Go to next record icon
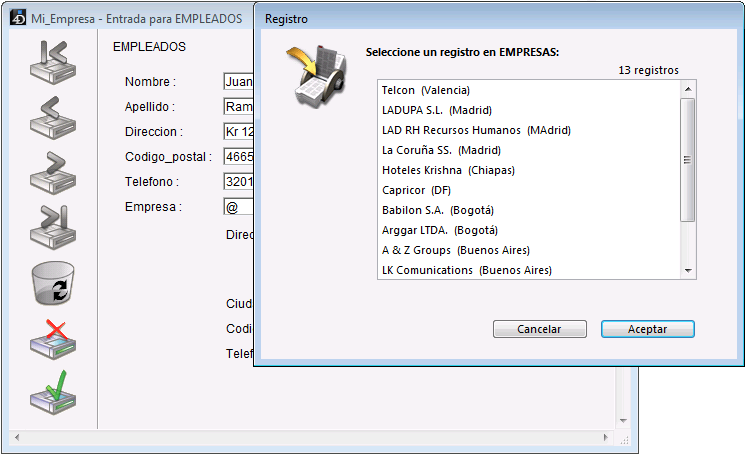Screen dimensions: 745x455 click(53, 171)
